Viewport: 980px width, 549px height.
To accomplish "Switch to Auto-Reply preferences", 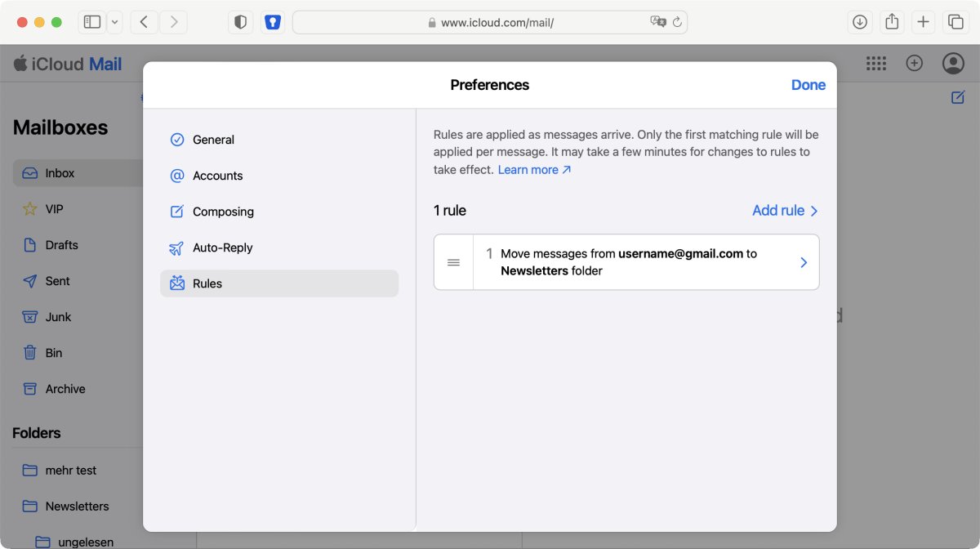I will pyautogui.click(x=222, y=248).
